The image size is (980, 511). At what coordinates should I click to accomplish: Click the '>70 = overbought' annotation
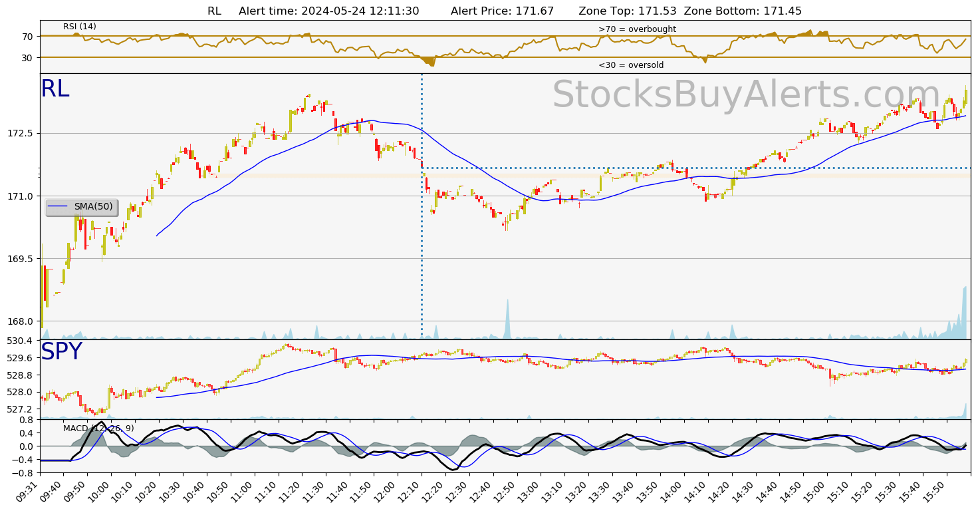[x=637, y=29]
